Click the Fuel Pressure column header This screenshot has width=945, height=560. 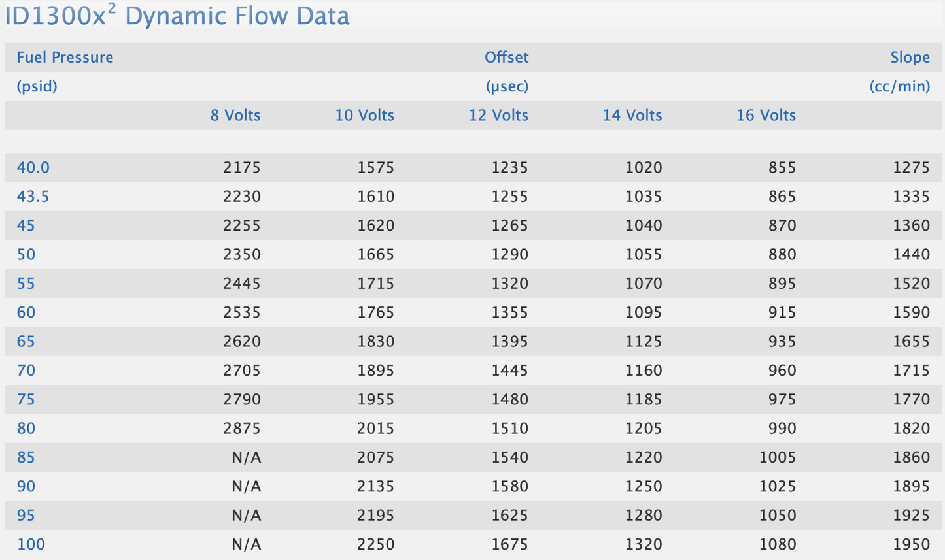click(65, 58)
